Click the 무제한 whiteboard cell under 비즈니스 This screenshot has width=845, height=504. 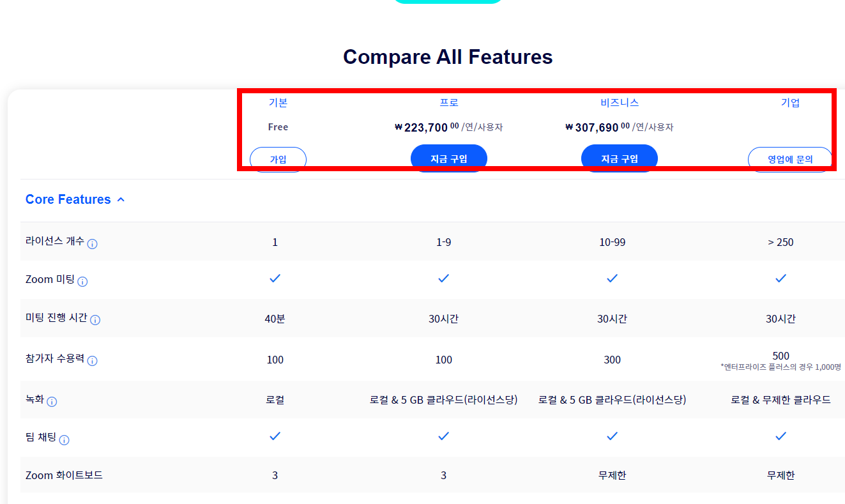[x=613, y=475]
